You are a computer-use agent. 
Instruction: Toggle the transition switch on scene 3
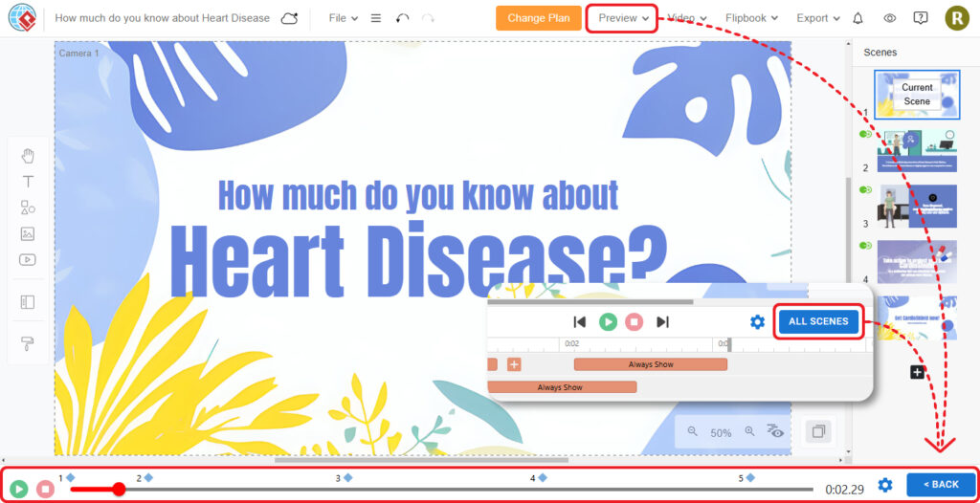pos(865,190)
